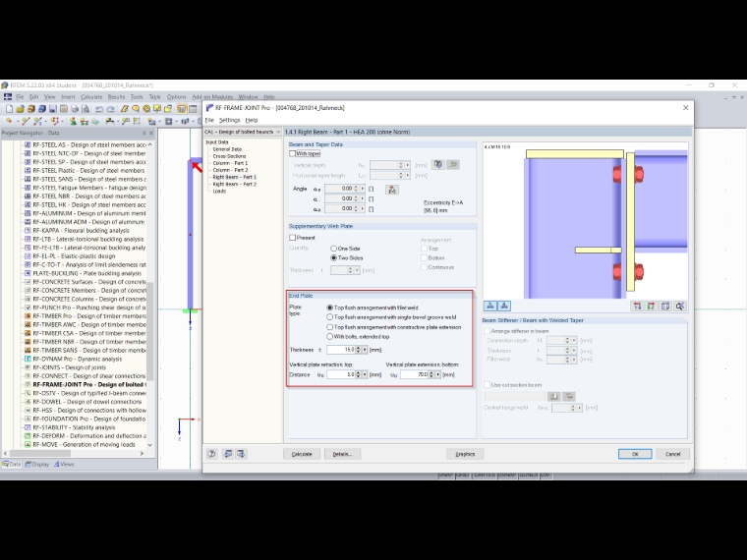Click the zoom icon under joint preview
The image size is (747, 560).
(680, 307)
